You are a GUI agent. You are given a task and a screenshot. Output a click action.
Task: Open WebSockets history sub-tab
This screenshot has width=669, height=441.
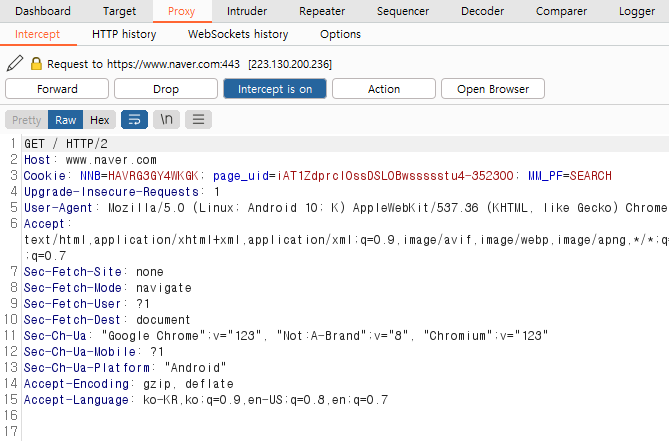point(238,34)
